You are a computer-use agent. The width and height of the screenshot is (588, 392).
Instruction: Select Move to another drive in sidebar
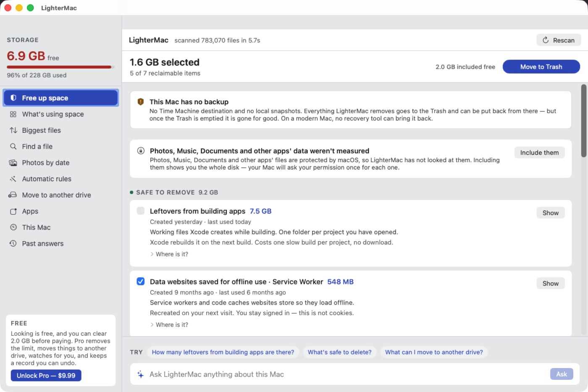[x=61, y=195]
